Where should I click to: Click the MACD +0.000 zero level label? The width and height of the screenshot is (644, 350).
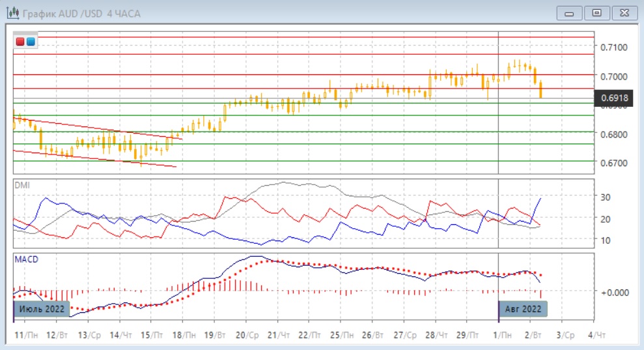[614, 292]
